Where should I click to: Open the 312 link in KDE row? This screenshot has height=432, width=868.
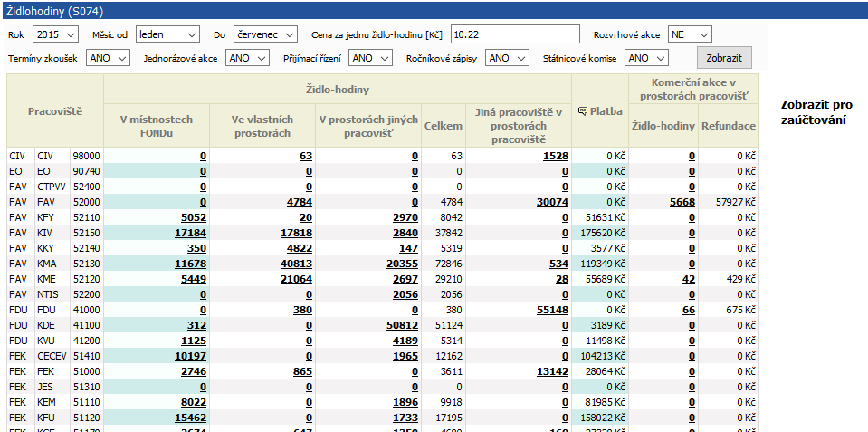(x=196, y=325)
